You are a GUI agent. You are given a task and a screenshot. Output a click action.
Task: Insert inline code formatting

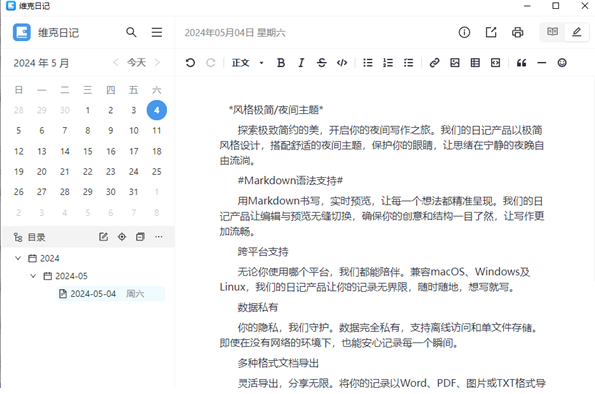click(x=342, y=63)
